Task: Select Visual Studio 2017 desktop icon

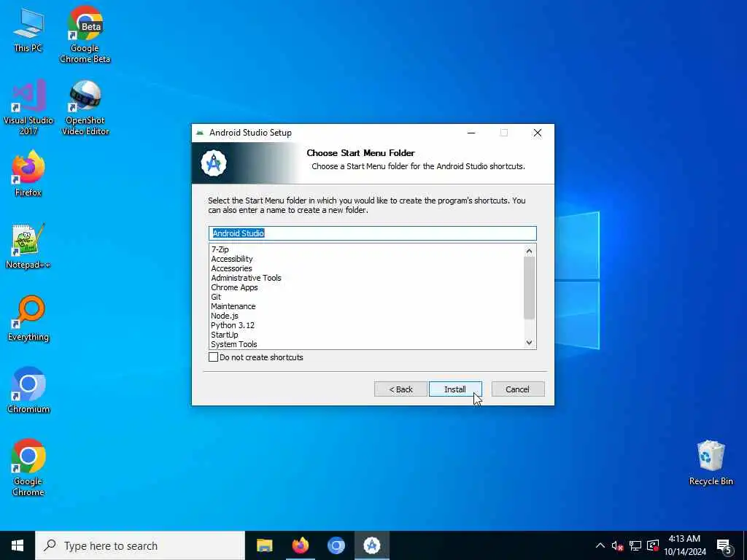Action: tap(28, 107)
